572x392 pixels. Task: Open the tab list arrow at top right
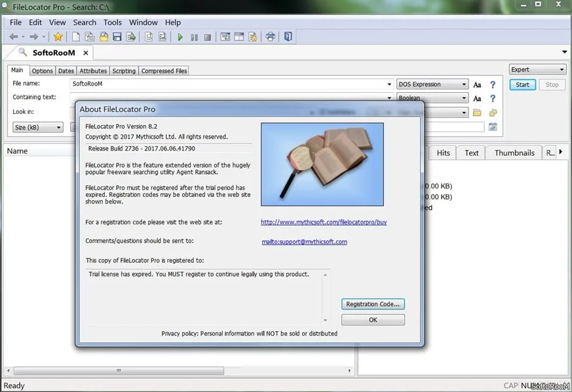(564, 52)
